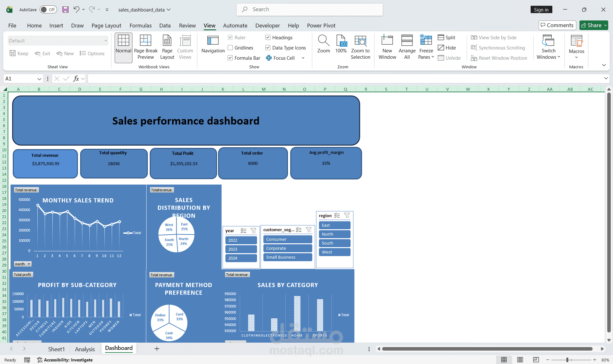The image size is (613, 364).
Task: Open Focus Cell dropdown arrow
Action: pyautogui.click(x=303, y=58)
